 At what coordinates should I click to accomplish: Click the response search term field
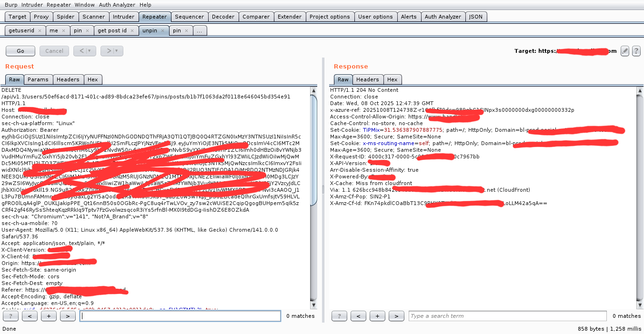click(507, 316)
